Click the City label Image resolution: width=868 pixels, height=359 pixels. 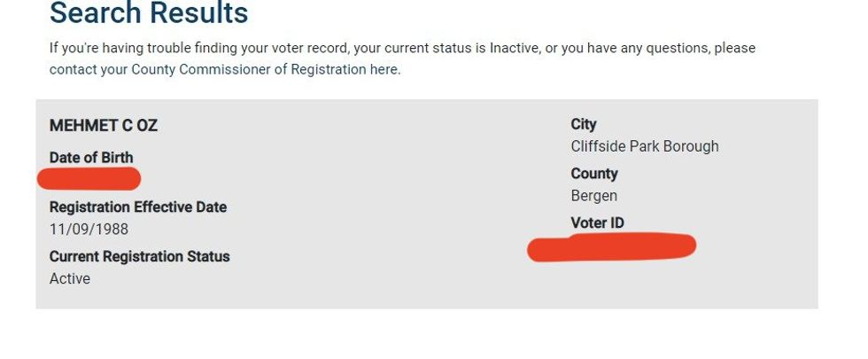[584, 125]
